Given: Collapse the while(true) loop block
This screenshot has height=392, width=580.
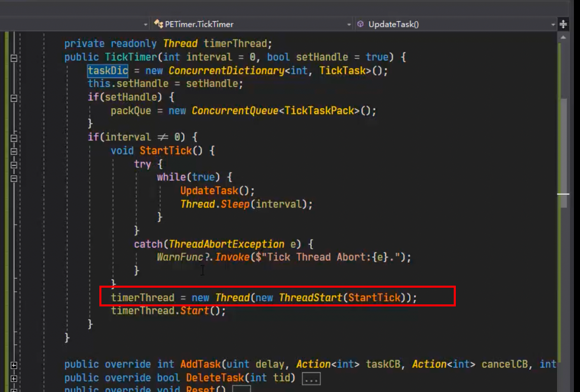Looking at the screenshot, I should [14, 178].
